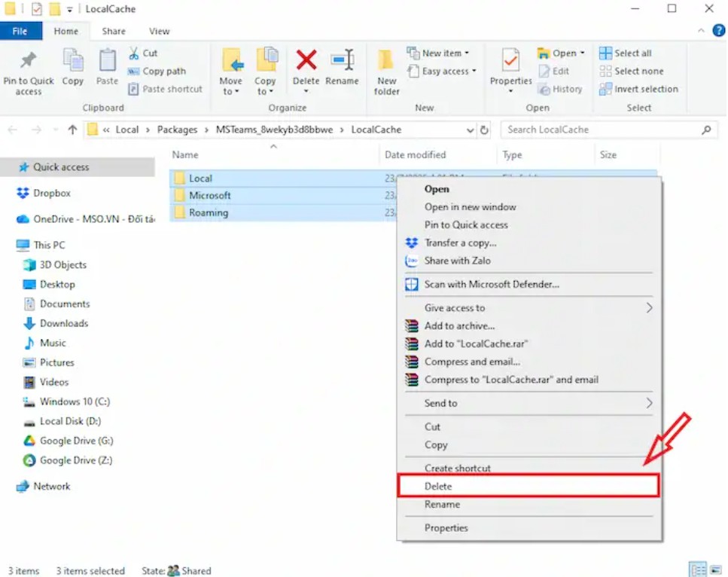Click the Properties checkmark icon in ribbon
Viewport: 728px width, 577px height.
point(510,60)
